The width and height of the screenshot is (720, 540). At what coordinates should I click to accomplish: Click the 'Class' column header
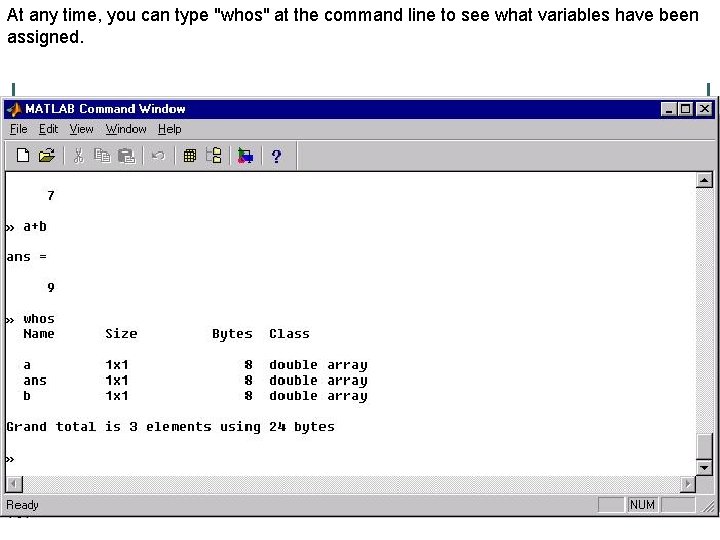pos(289,334)
